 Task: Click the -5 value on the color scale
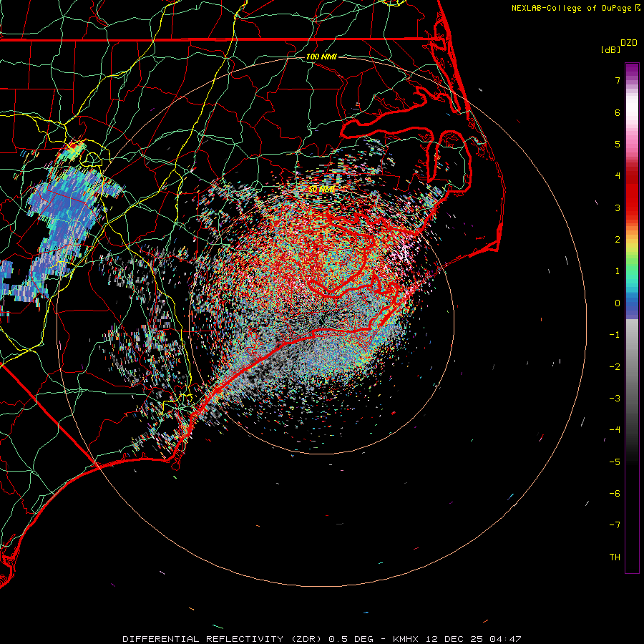(615, 462)
